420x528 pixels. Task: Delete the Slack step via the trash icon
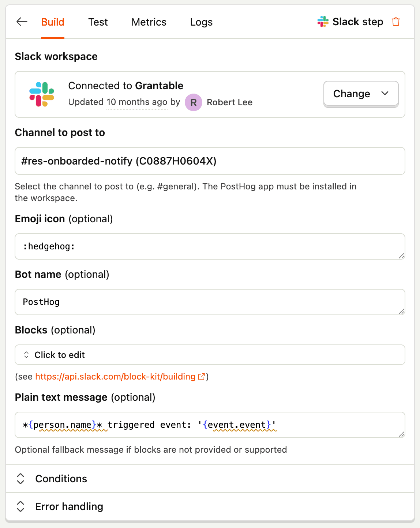click(396, 22)
